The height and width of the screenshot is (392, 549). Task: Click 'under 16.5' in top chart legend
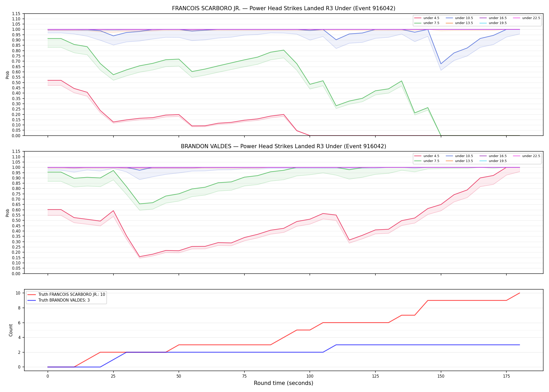[498, 18]
